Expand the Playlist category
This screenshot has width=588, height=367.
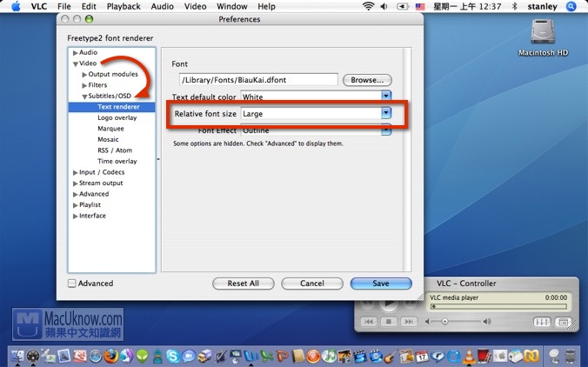point(76,205)
